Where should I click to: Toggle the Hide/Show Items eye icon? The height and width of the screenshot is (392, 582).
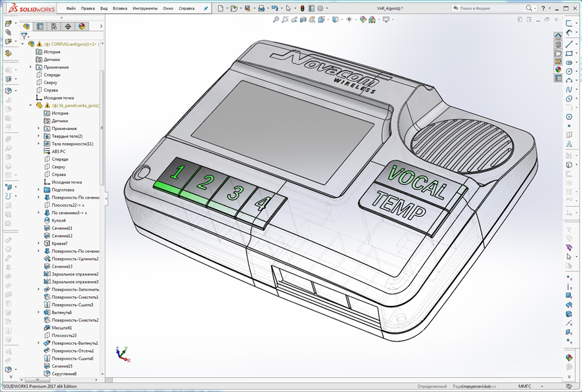(349, 20)
